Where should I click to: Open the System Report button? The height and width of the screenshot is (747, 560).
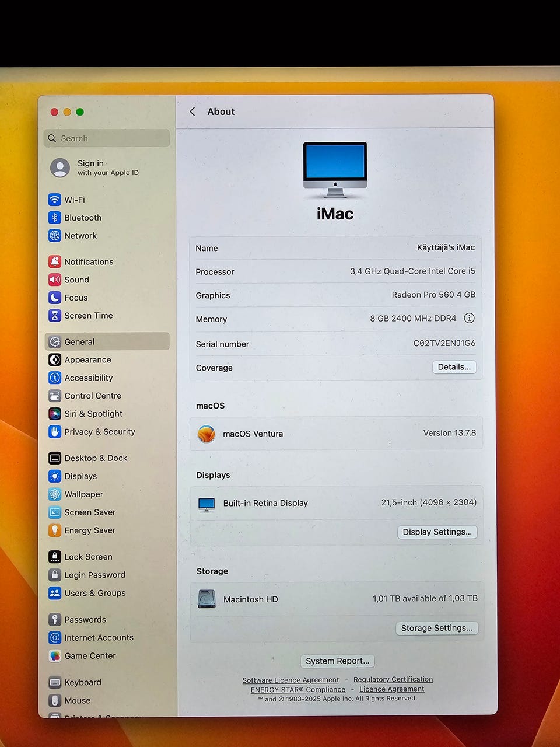[x=338, y=661]
